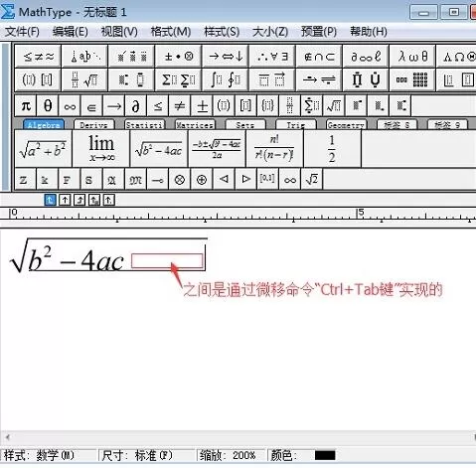Insert the combination formula n!/r!(n−r)!

pos(274,149)
